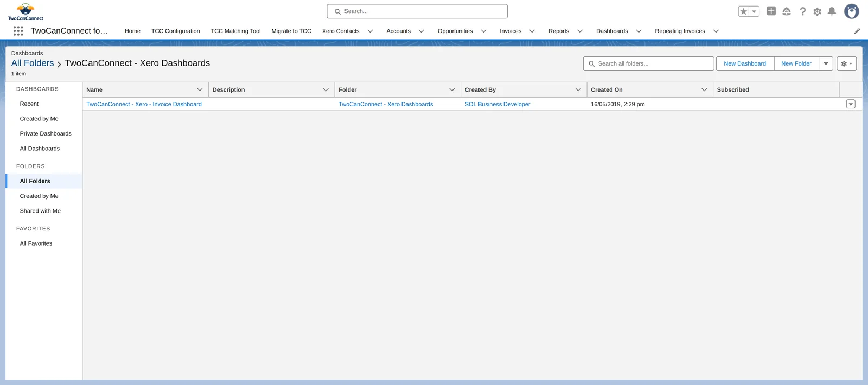Open the Dashboards tab
This screenshot has width=868, height=385.
(x=612, y=31)
